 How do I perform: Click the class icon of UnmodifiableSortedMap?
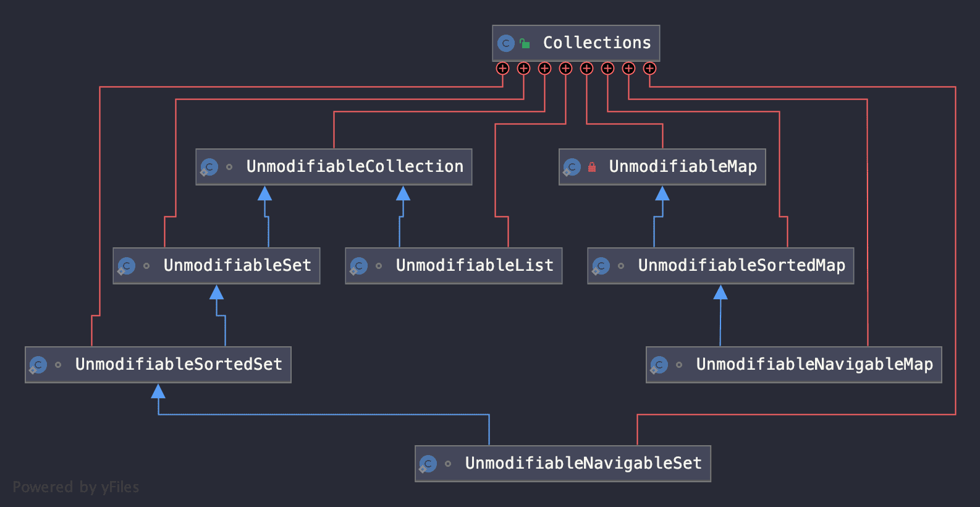click(601, 266)
